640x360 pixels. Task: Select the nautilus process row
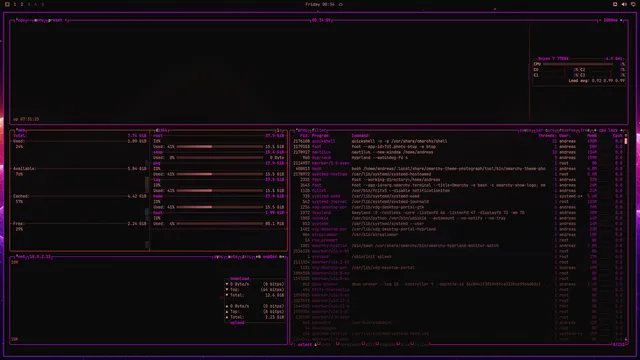(458, 152)
